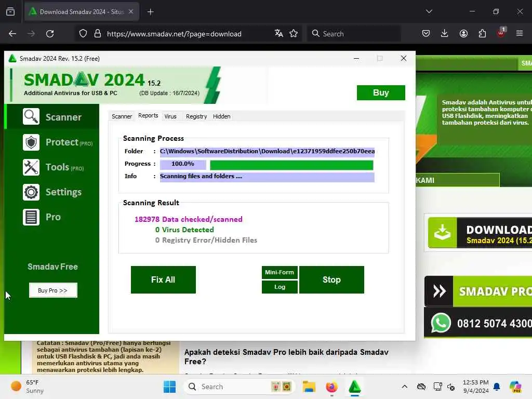The width and height of the screenshot is (532, 399).
Task: Click the Buy Pro >> button
Action: click(53, 290)
